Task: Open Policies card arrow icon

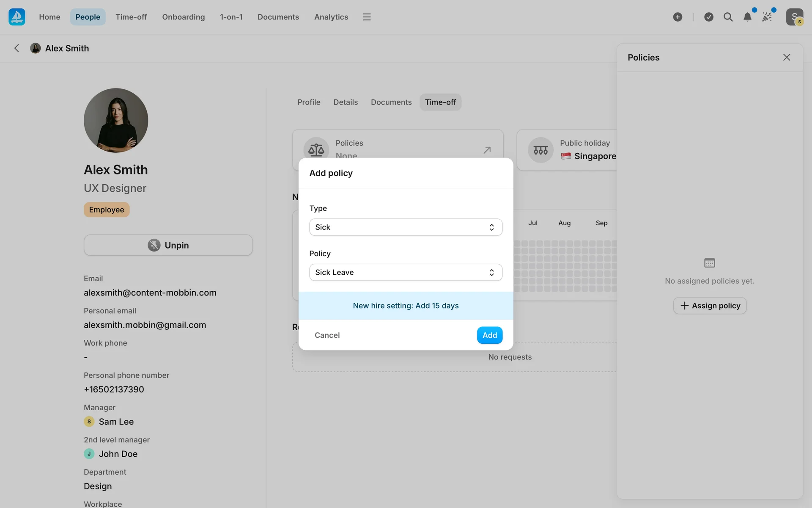Action: pos(487,150)
